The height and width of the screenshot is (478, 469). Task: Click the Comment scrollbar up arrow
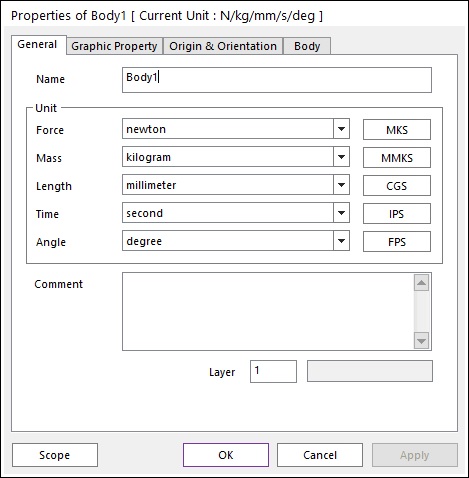(x=421, y=283)
